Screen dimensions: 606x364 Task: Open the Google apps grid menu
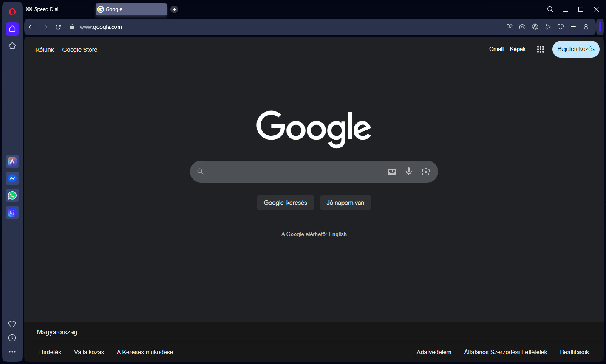click(540, 49)
